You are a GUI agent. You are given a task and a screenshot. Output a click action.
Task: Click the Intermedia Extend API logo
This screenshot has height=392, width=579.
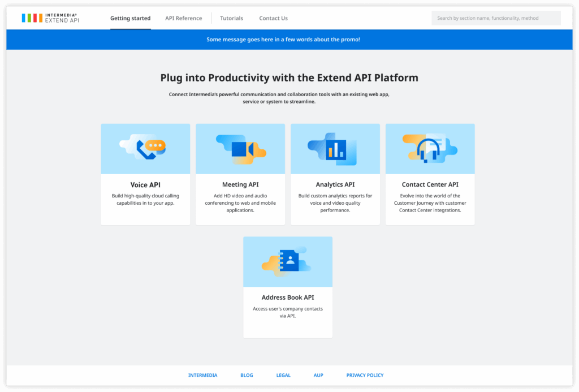click(50, 18)
